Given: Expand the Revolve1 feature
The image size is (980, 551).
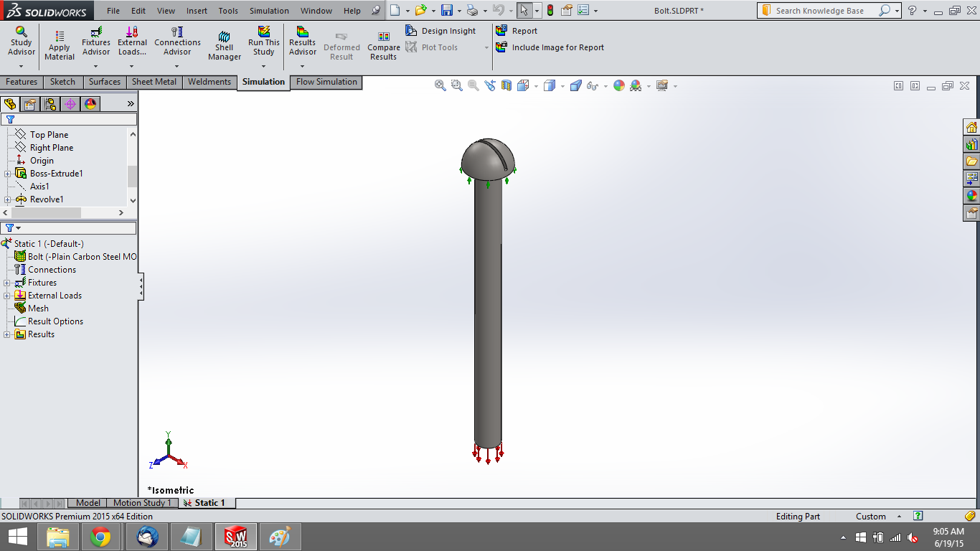Looking at the screenshot, I should 6,199.
